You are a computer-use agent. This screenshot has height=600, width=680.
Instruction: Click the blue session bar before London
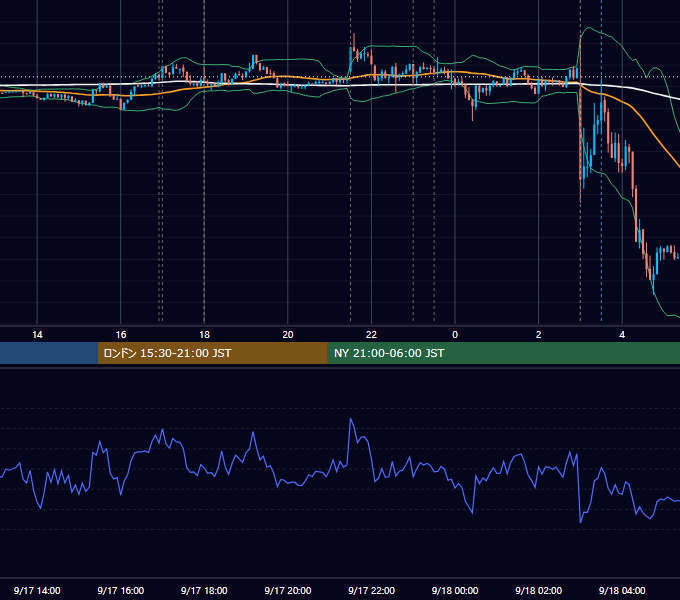pos(49,353)
